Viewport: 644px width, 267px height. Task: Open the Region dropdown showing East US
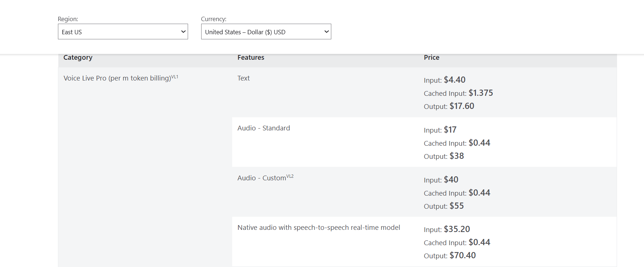pos(122,32)
